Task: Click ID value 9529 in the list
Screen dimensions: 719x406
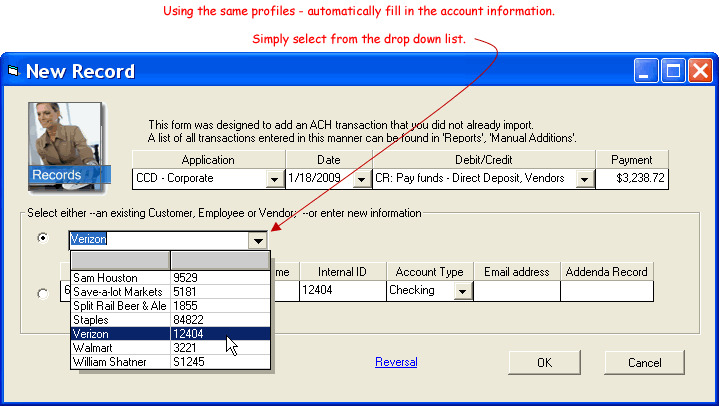Action: pyautogui.click(x=186, y=278)
